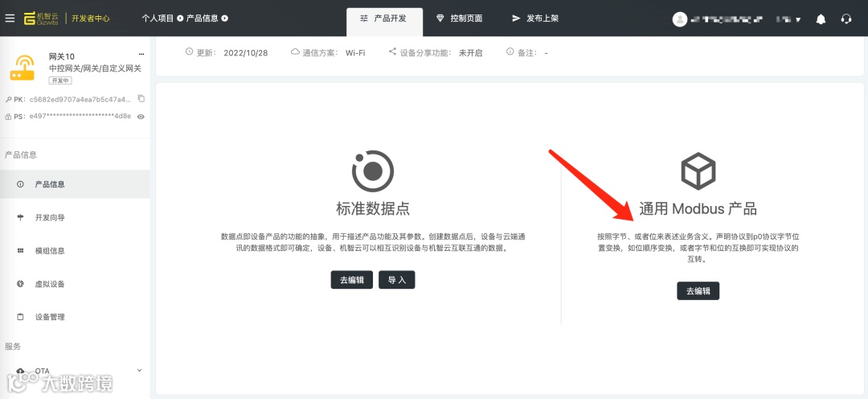Click the 产品开发 sliders icon

pyautogui.click(x=364, y=19)
